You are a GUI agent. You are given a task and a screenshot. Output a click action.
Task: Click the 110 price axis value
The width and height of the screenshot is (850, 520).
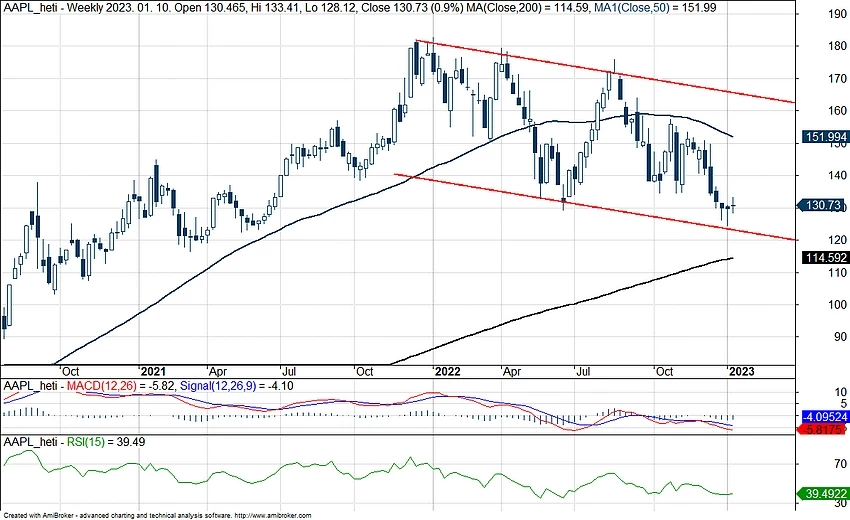pyautogui.click(x=838, y=272)
